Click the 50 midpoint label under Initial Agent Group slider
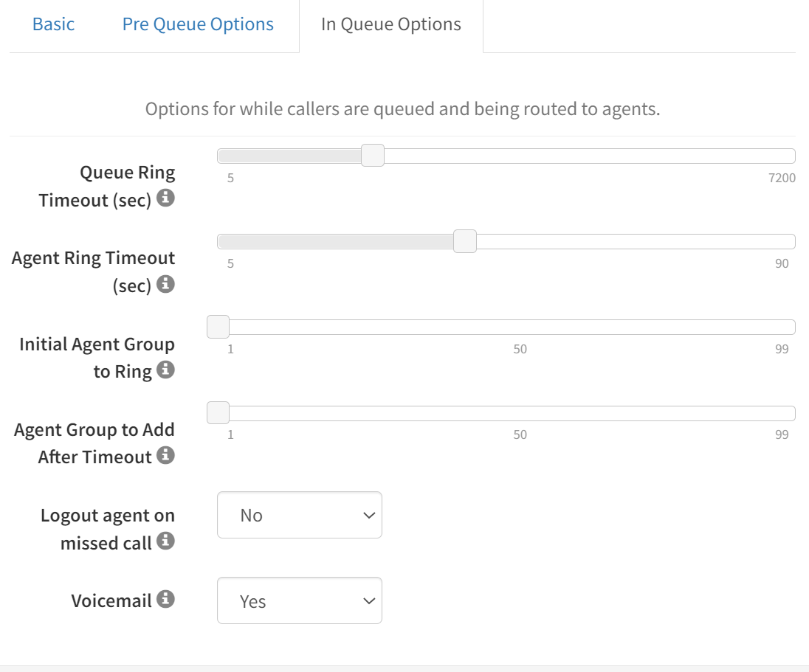 point(520,349)
